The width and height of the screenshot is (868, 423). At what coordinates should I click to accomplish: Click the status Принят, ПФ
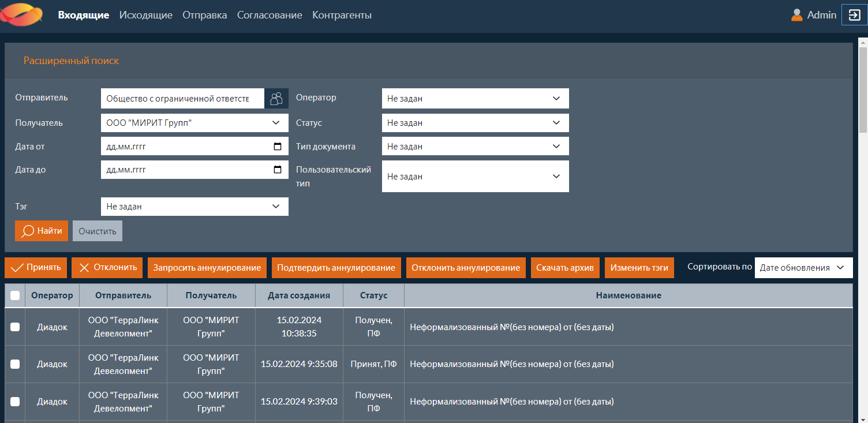tap(374, 364)
